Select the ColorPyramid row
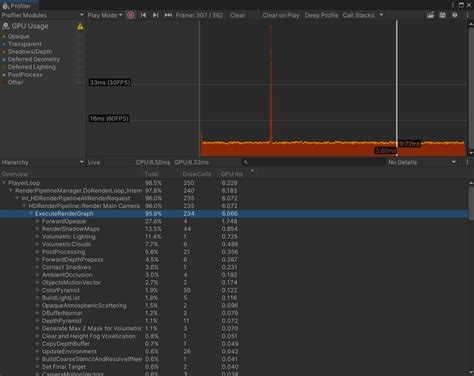Image resolution: width=474 pixels, height=376 pixels. 234,290
